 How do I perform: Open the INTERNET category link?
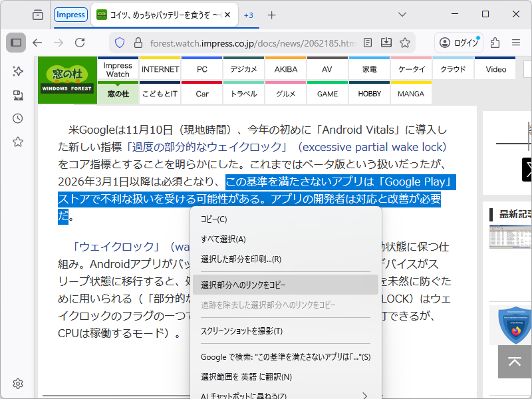click(x=160, y=68)
